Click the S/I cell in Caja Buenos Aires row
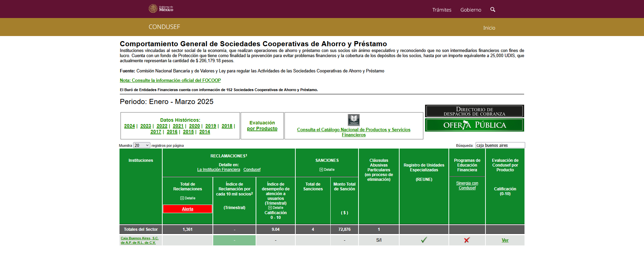This screenshot has width=644, height=258. click(x=379, y=240)
